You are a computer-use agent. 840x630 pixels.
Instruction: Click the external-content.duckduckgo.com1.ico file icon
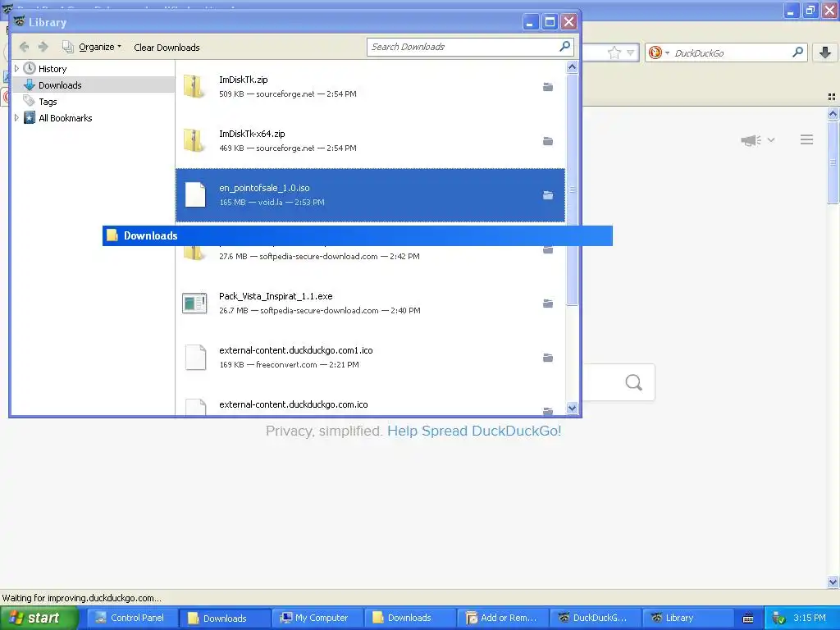click(x=195, y=358)
